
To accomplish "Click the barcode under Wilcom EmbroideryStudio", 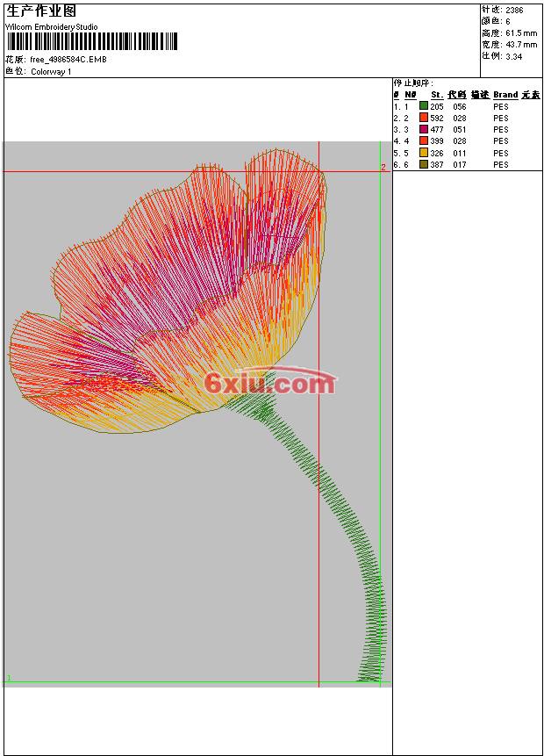I will (x=92, y=42).
